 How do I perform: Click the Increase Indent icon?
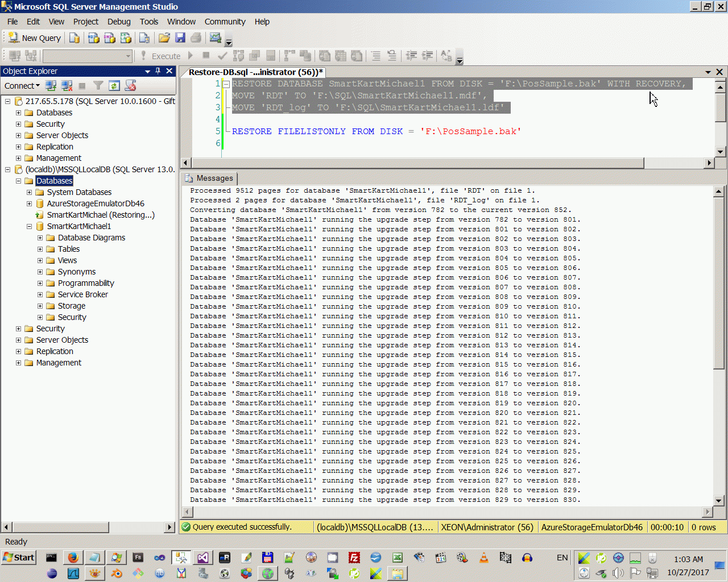[x=427, y=56]
